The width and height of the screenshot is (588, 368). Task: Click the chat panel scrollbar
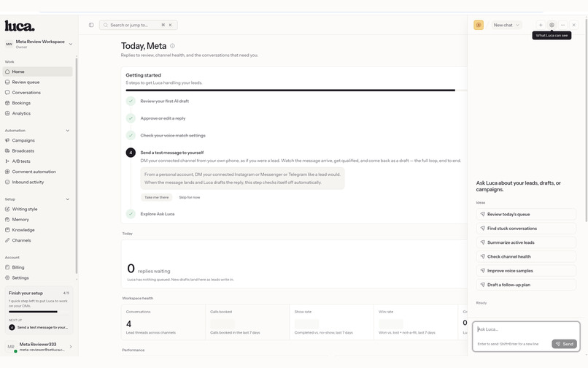click(x=585, y=120)
